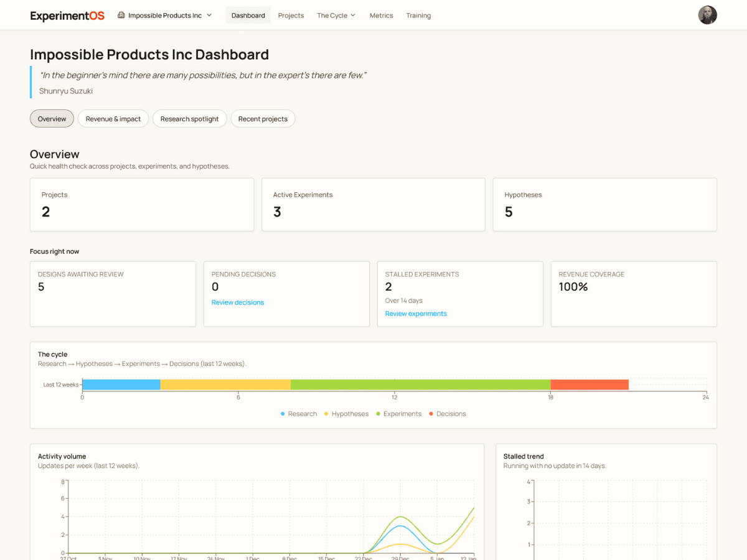Open the user avatar profile picture
The image size is (747, 560).
pyautogui.click(x=708, y=15)
